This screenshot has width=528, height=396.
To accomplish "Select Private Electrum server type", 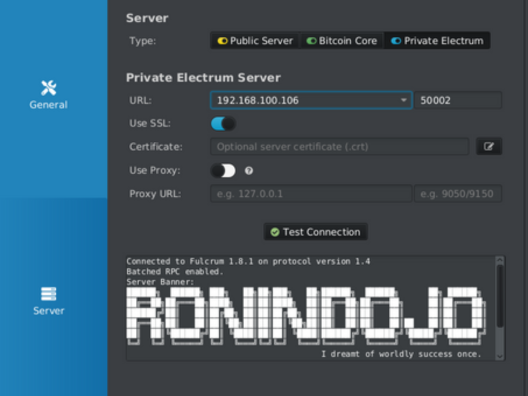I will pyautogui.click(x=437, y=41).
